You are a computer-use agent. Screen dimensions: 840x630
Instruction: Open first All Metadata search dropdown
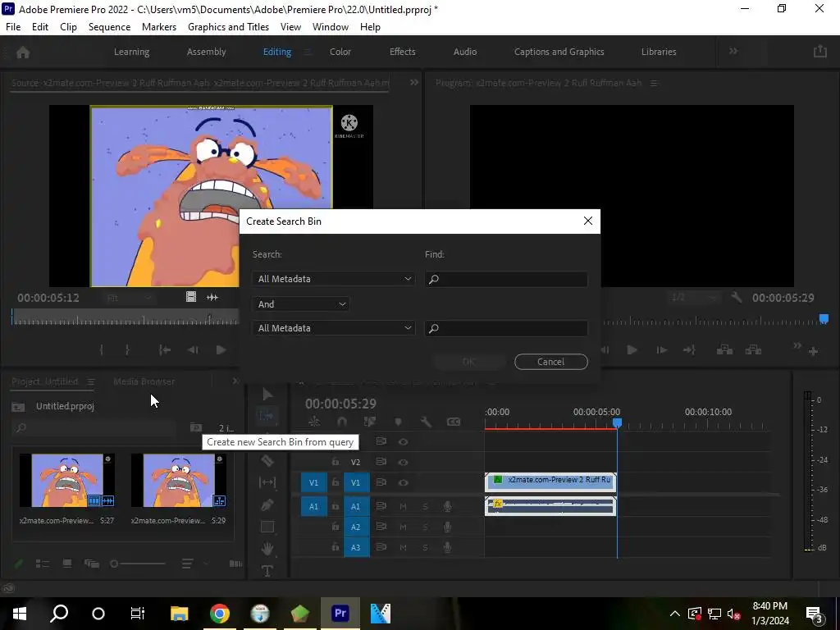pos(334,279)
